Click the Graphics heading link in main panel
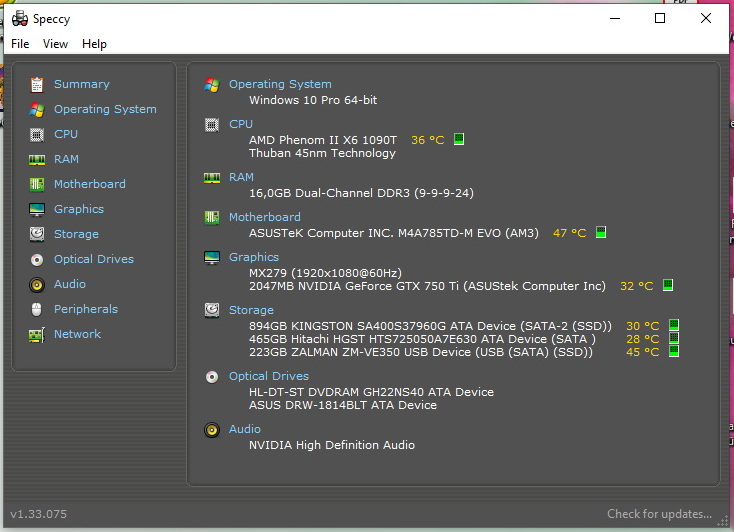 click(x=254, y=257)
